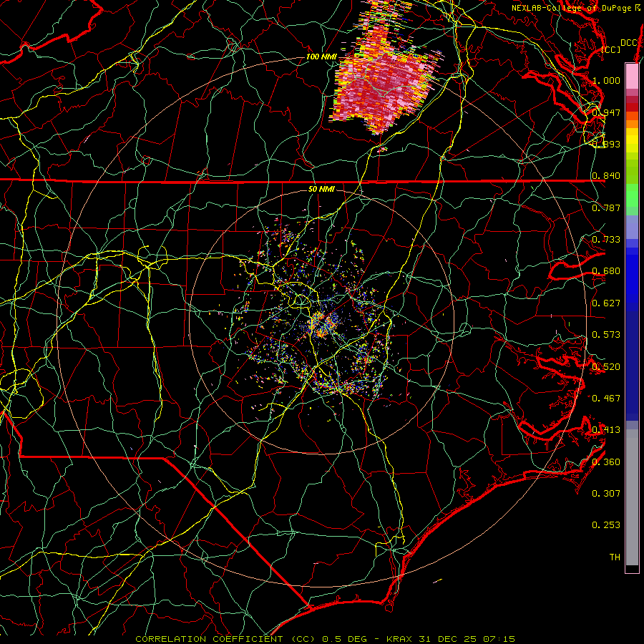Image resolution: width=644 pixels, height=644 pixels.
Task: Select the 0.467 scale value
Action: tap(606, 398)
